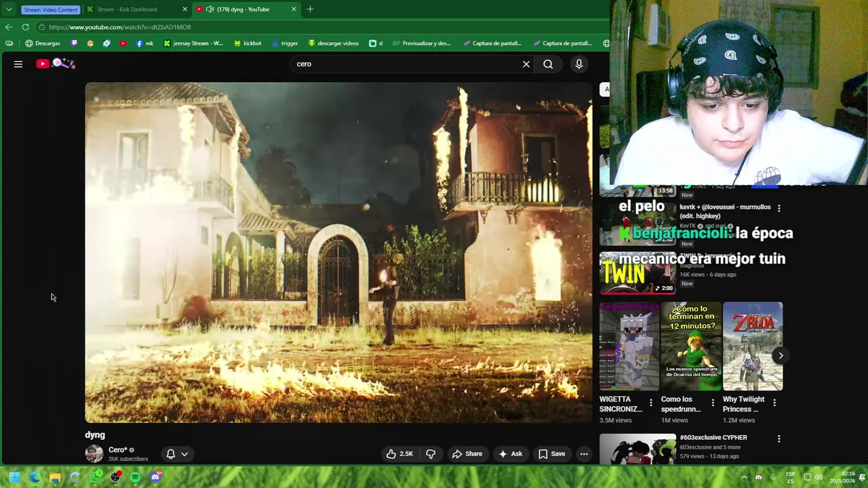Open the descargar videos bookmark

click(x=333, y=43)
